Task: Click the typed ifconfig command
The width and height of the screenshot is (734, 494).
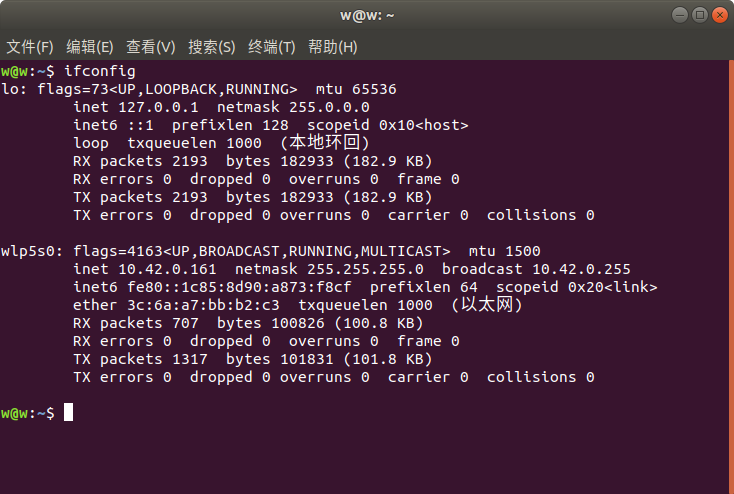Action: coord(100,71)
